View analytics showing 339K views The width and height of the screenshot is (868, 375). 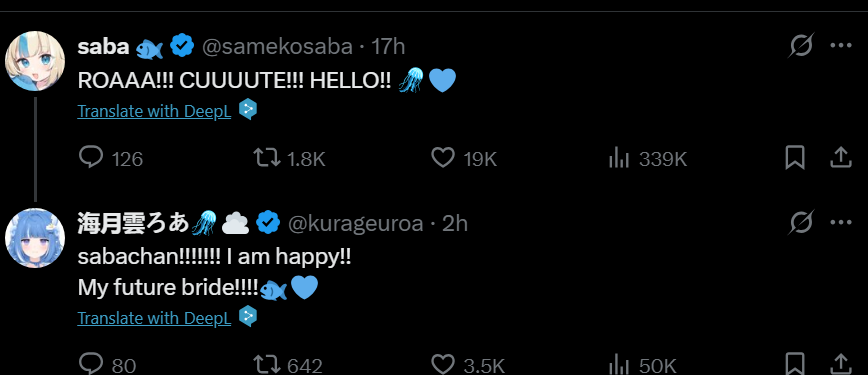pos(648,159)
